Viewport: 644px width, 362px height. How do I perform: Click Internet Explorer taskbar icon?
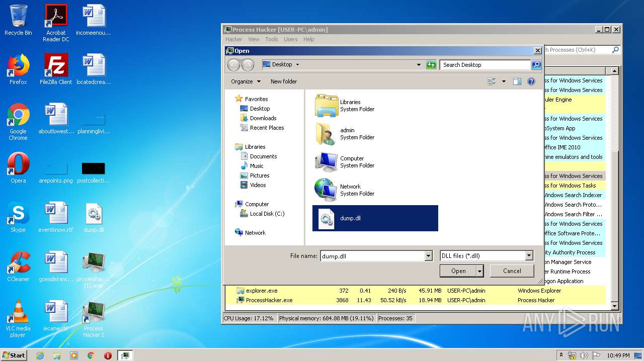40,355
